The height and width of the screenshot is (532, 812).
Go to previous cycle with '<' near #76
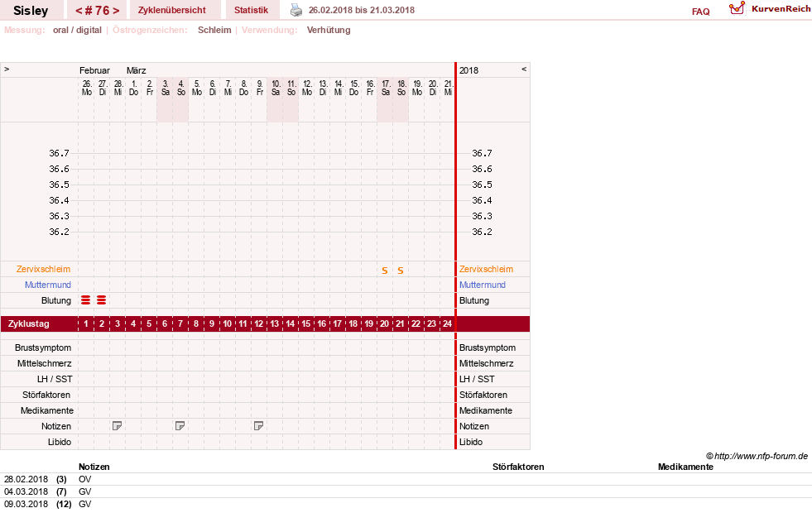click(x=79, y=11)
